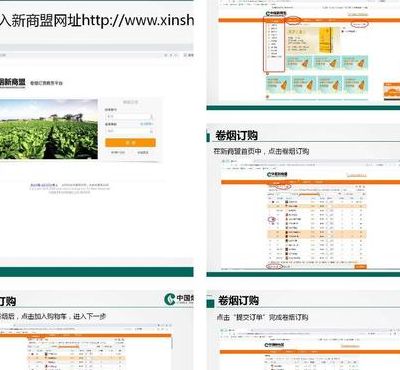
Task: Click the user icon inside the username field
Action: [151, 116]
